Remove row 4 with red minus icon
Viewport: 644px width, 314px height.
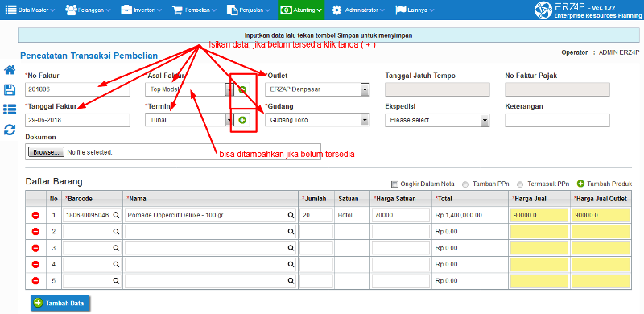pos(35,264)
